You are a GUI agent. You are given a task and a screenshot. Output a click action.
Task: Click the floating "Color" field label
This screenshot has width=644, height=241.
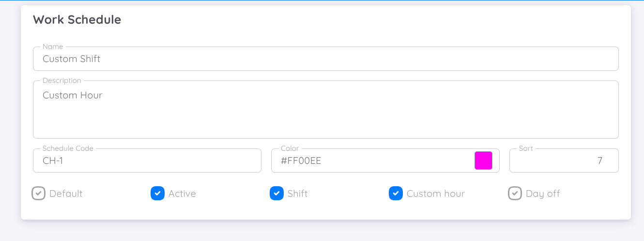290,148
